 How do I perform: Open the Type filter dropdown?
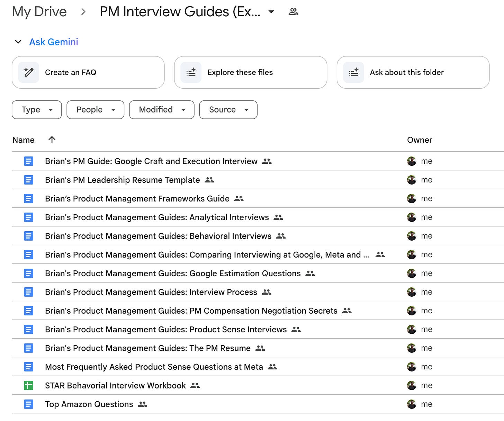pos(37,110)
